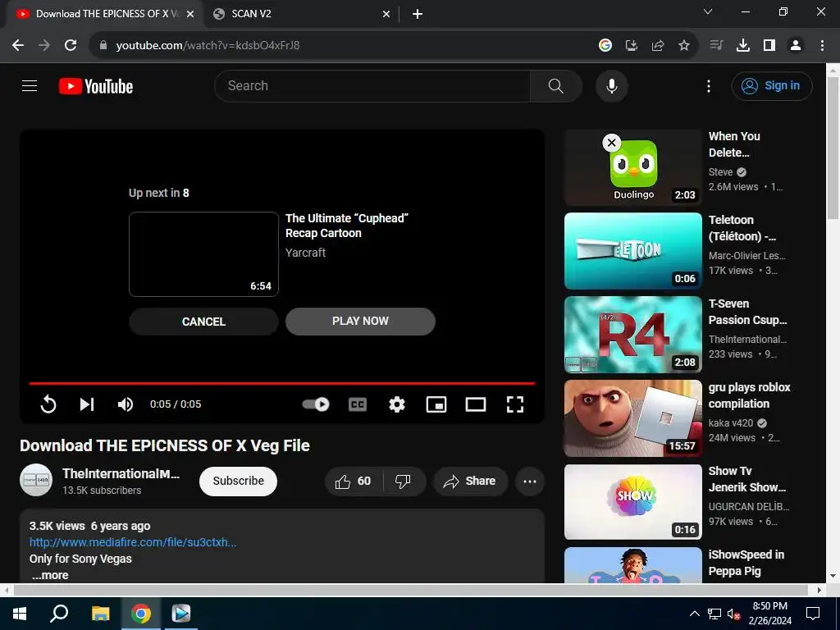Screen dimensions: 840x630
Task: Open Windows Start menu
Action: coord(20,614)
